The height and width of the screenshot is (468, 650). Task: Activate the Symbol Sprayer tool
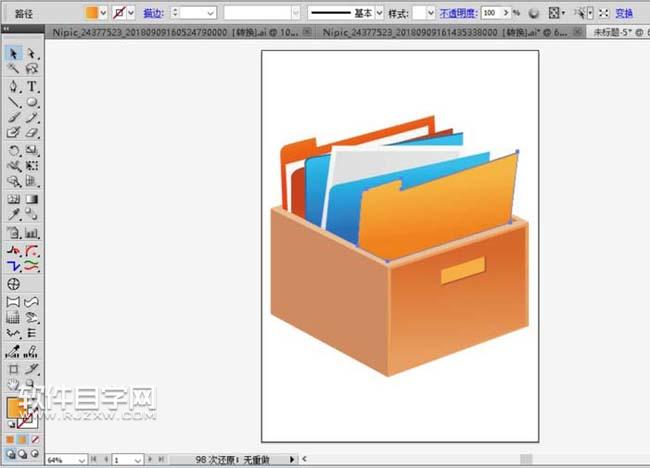[x=13, y=233]
